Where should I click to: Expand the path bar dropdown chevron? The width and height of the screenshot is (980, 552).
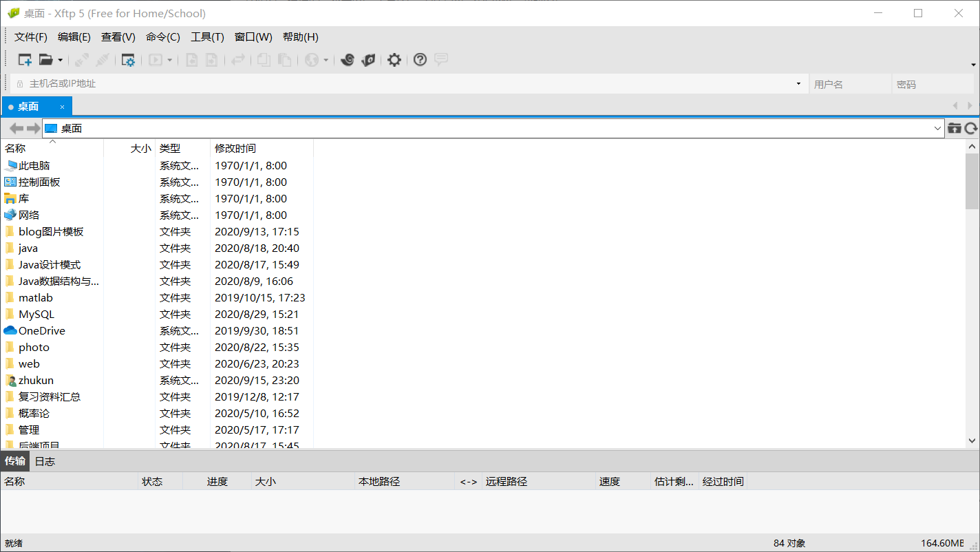pos(938,128)
